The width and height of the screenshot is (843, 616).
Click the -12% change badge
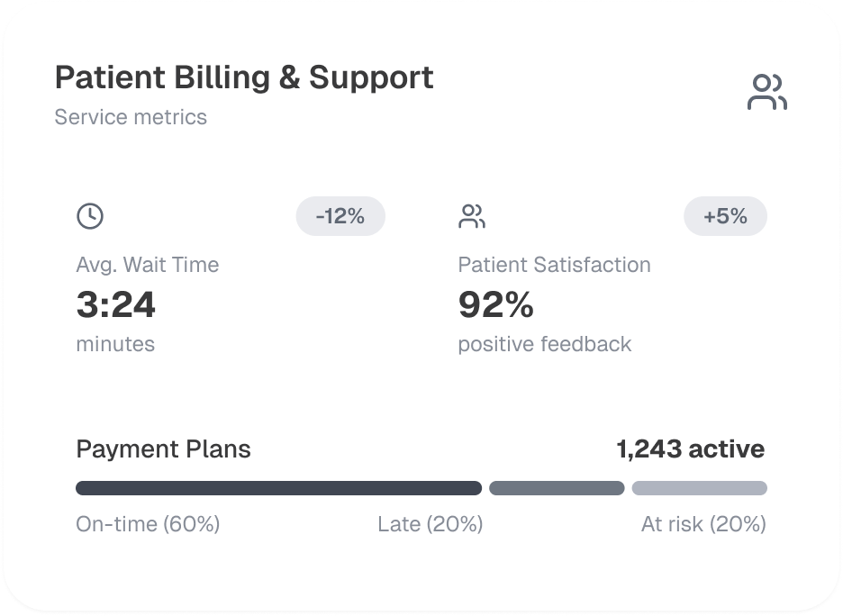(340, 216)
